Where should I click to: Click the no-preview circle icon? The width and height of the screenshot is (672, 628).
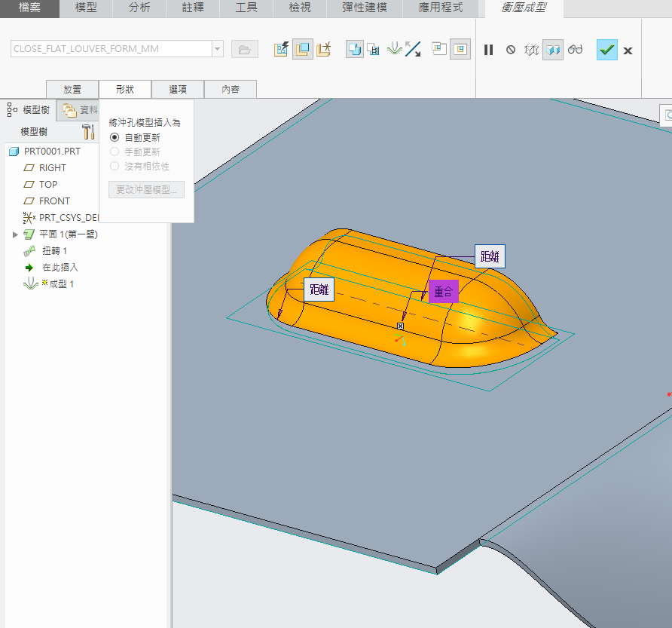(511, 50)
